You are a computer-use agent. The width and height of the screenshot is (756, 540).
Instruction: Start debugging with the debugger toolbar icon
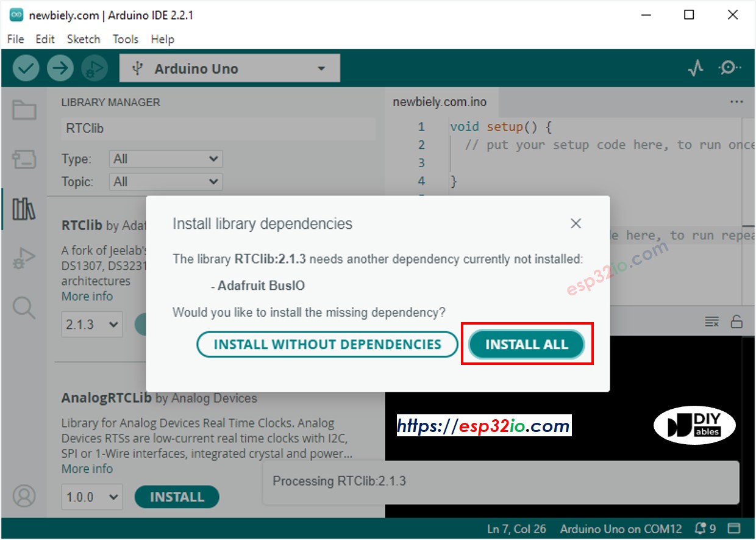pos(94,68)
